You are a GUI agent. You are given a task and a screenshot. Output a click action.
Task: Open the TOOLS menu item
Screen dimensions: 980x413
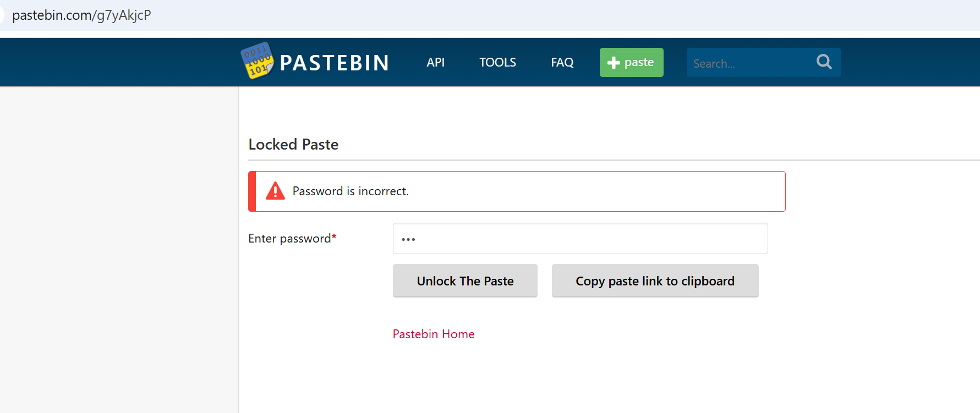tap(497, 62)
